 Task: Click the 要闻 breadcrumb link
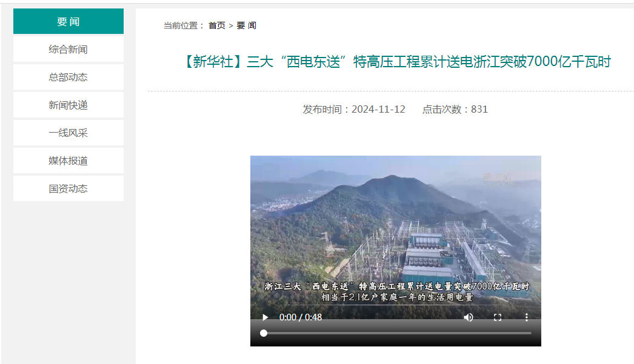point(246,25)
